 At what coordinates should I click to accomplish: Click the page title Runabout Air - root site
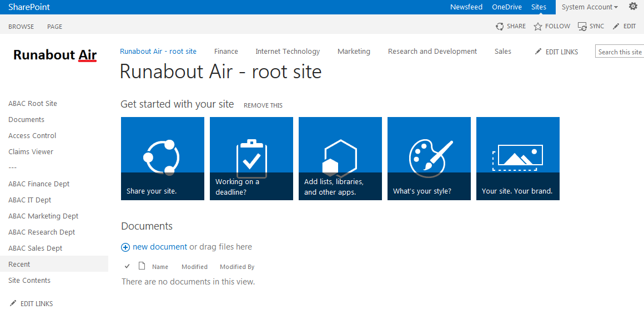[220, 72]
